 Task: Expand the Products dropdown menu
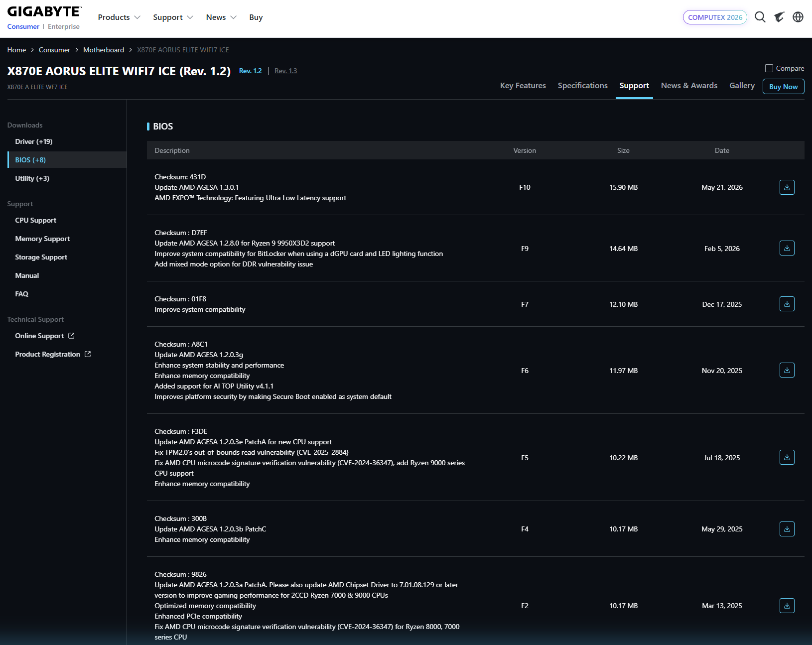click(x=119, y=17)
